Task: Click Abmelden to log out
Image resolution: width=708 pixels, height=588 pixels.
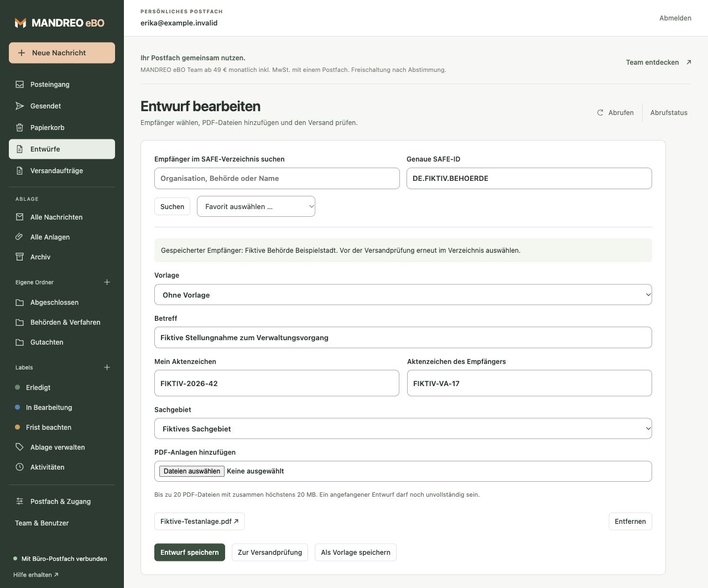Action: click(675, 18)
